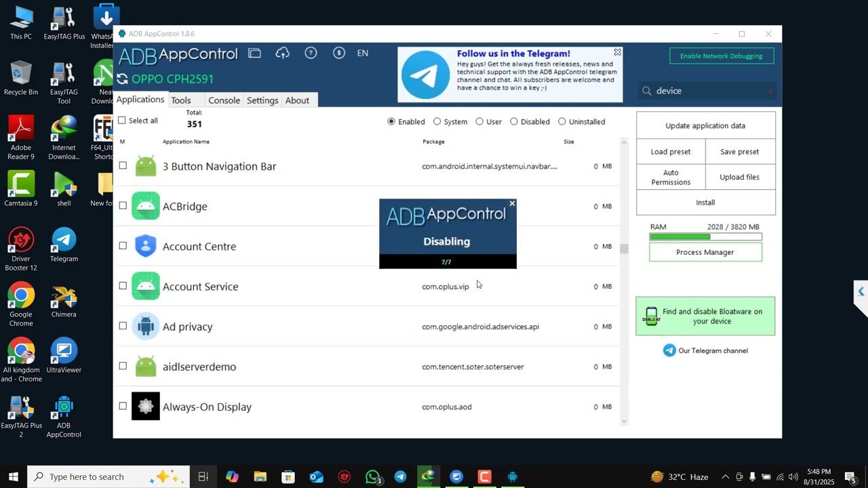The width and height of the screenshot is (868, 488).
Task: Select the Uninstalled filter radio button
Action: point(562,121)
